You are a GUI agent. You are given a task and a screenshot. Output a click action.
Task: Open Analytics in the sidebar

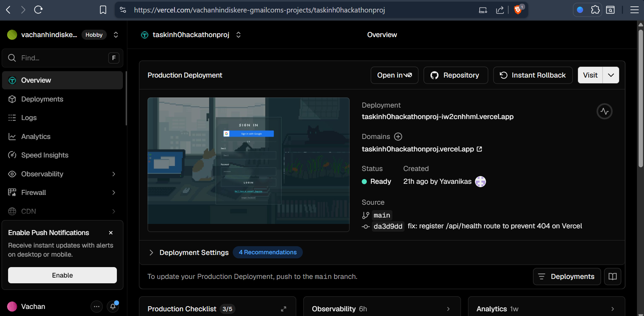tap(63, 137)
